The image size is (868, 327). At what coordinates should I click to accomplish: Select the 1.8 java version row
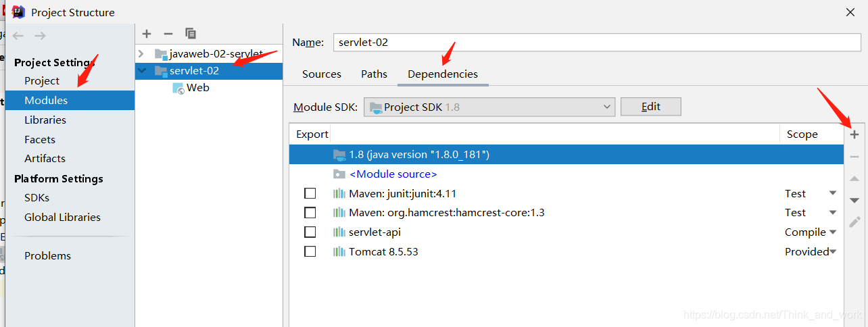[566, 155]
